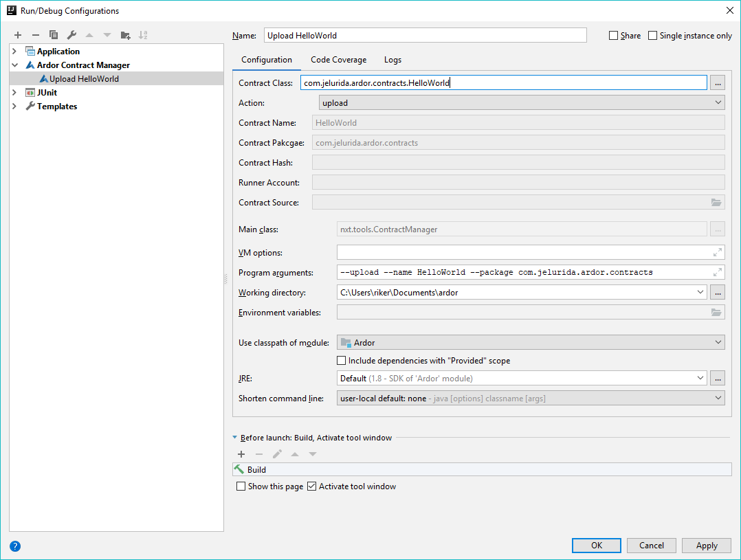
Task: Open the Action dropdown
Action: 717,102
